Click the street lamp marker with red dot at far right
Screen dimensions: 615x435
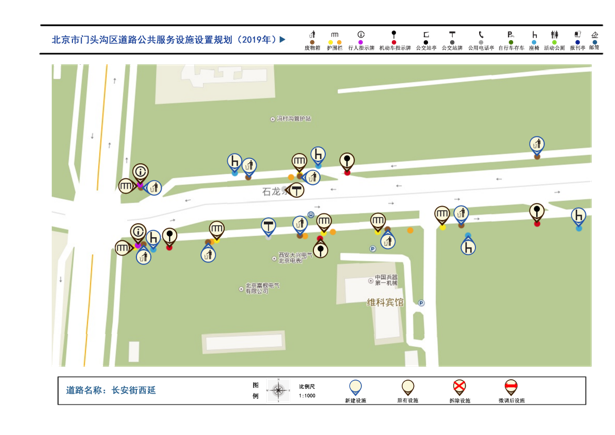point(537,212)
